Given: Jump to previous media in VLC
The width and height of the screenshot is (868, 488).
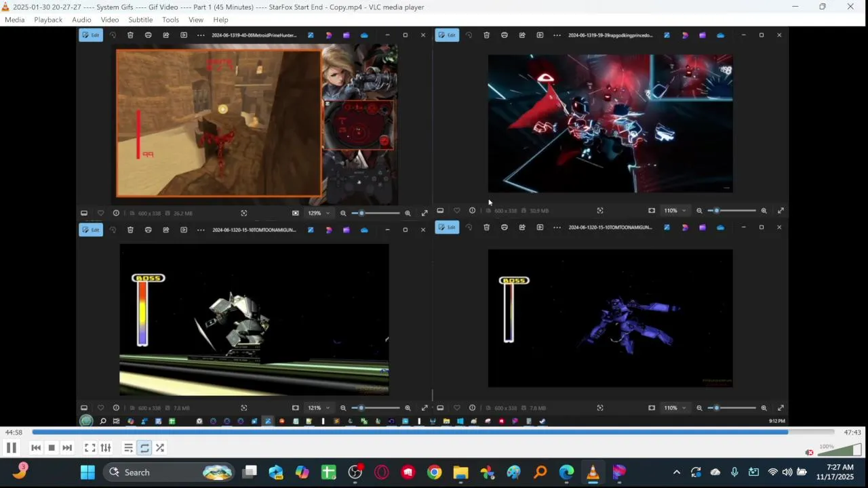Looking at the screenshot, I should coord(36,448).
